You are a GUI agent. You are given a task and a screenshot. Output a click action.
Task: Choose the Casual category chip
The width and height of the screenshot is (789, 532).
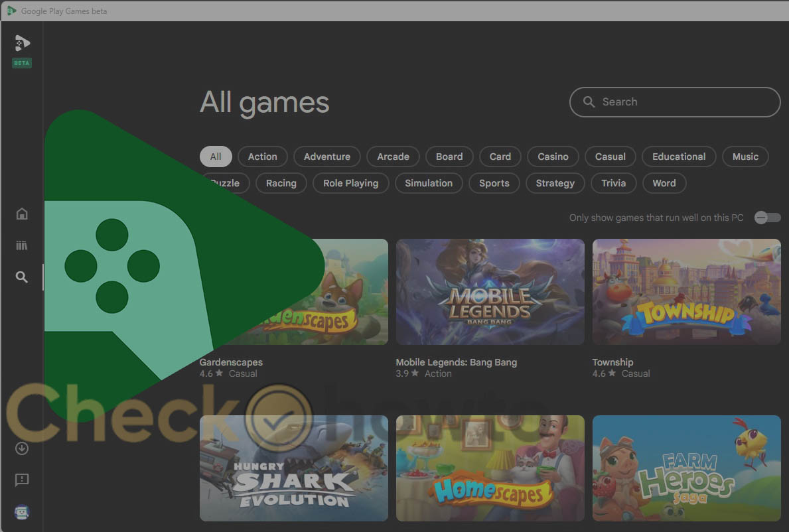pos(610,157)
